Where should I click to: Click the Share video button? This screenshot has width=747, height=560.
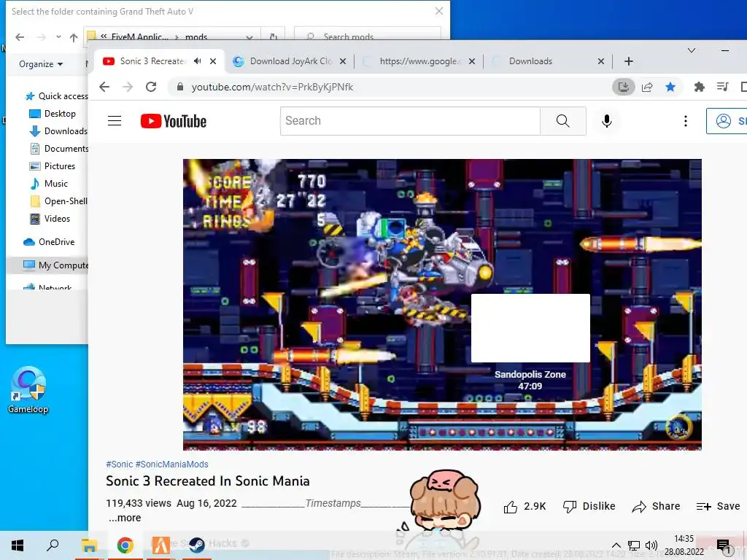point(656,506)
